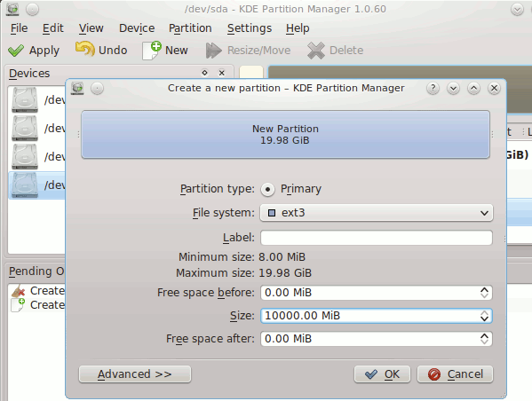The image size is (532, 401).
Task: Open the Device menu
Action: 137,28
